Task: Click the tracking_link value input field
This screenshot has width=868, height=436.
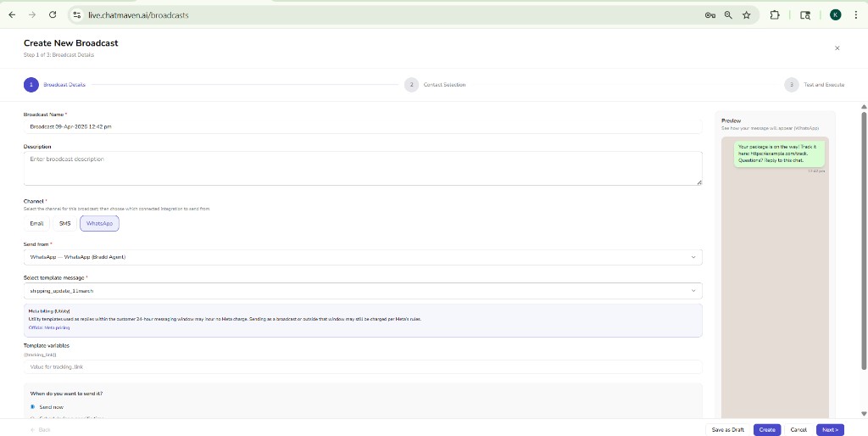Action: pos(363,366)
